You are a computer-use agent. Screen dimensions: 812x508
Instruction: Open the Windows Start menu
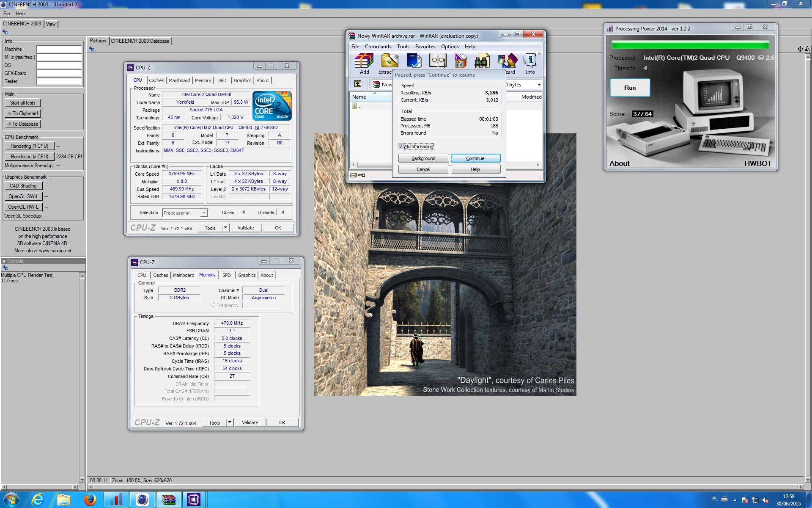click(x=11, y=500)
